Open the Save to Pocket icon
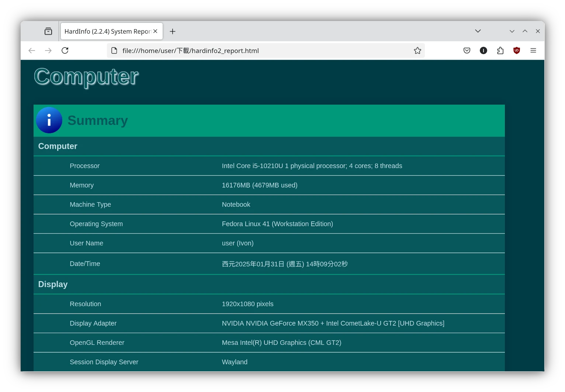565x392 pixels. pyautogui.click(x=467, y=50)
